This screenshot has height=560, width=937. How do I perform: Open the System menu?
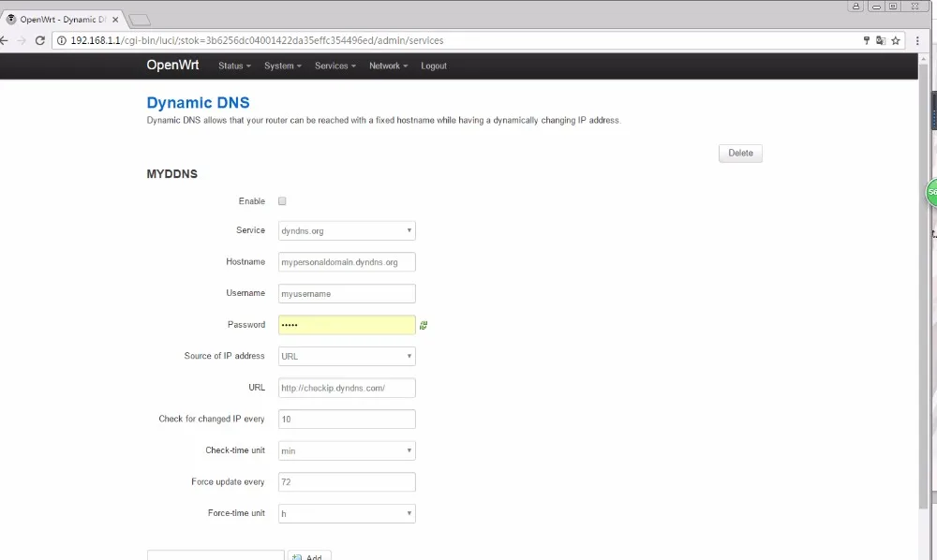(x=283, y=66)
